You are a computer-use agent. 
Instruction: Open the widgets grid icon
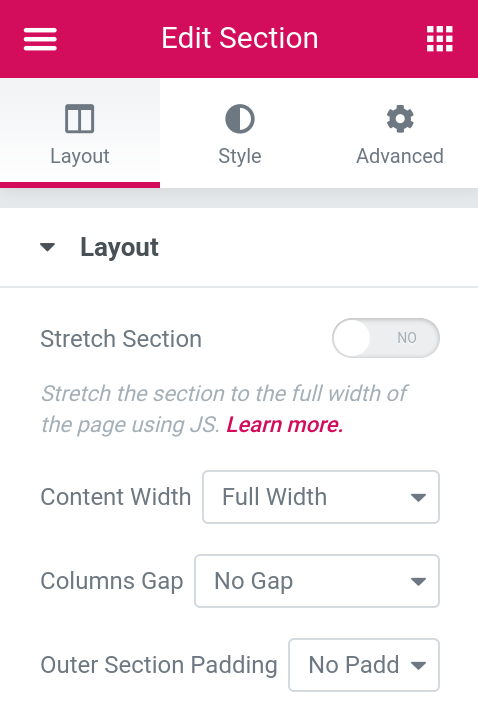click(x=439, y=39)
